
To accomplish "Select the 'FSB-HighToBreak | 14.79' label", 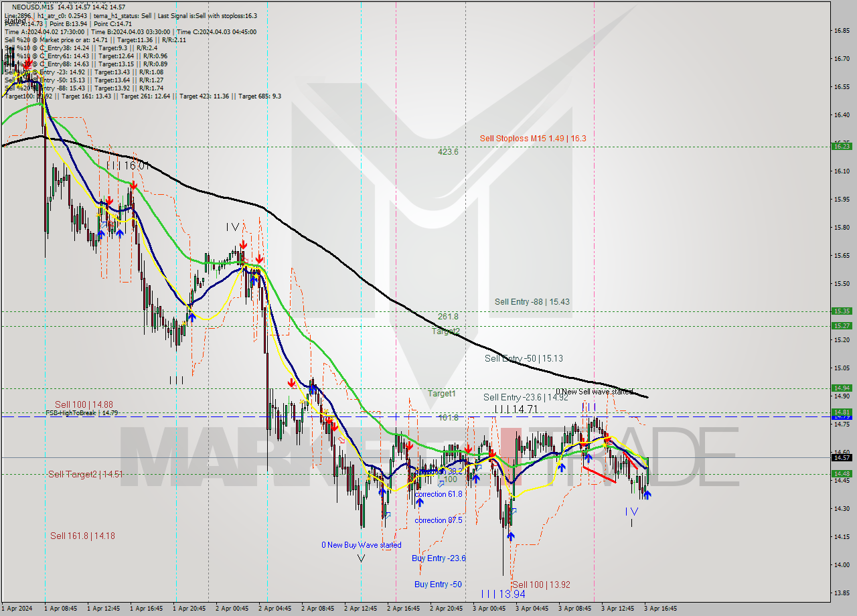I will pos(82,413).
